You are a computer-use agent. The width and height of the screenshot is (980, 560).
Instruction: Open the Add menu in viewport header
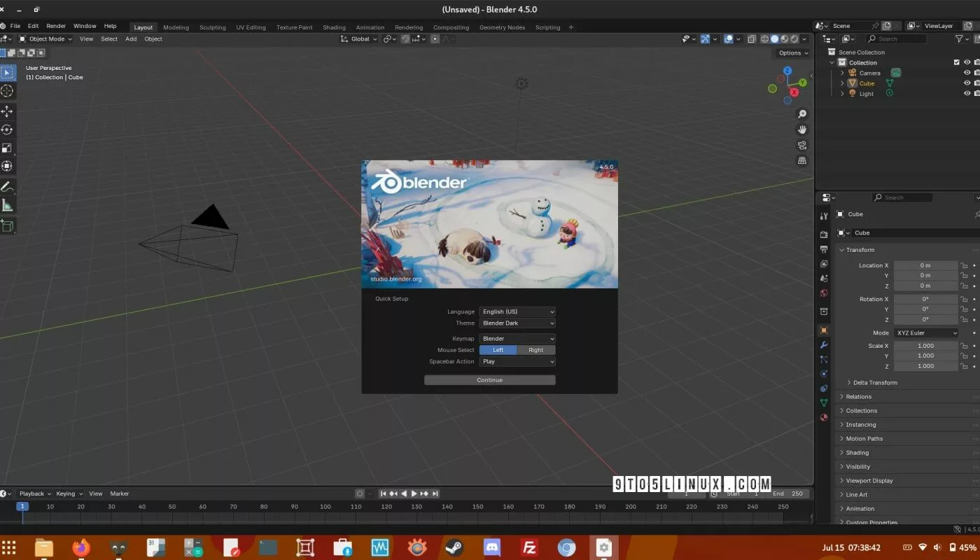131,39
